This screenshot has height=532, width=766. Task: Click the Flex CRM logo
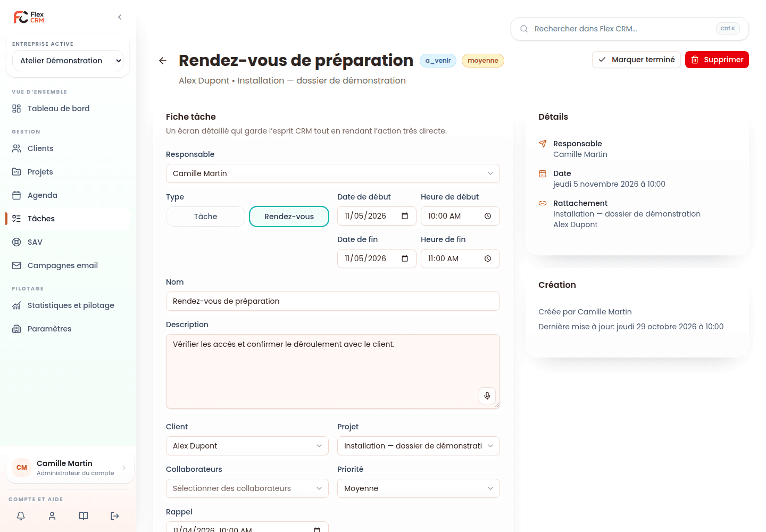[x=29, y=17]
